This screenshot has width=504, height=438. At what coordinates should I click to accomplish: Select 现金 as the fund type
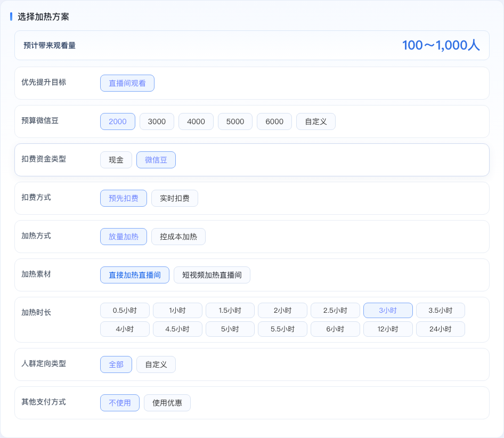pyautogui.click(x=116, y=160)
